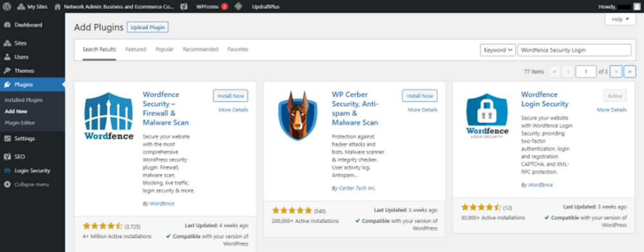The height and width of the screenshot is (252, 644).
Task: Open Network Admin home link
Action: (114, 6)
